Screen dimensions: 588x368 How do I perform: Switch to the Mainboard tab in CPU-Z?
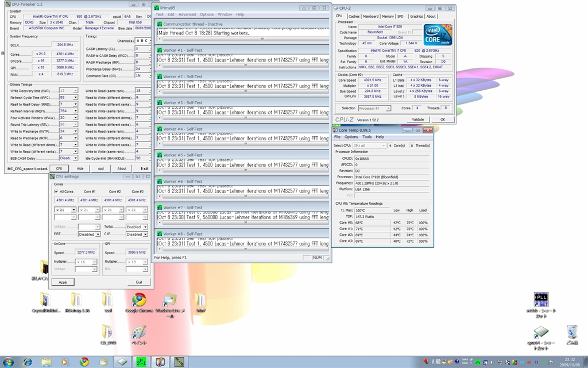[x=370, y=17]
